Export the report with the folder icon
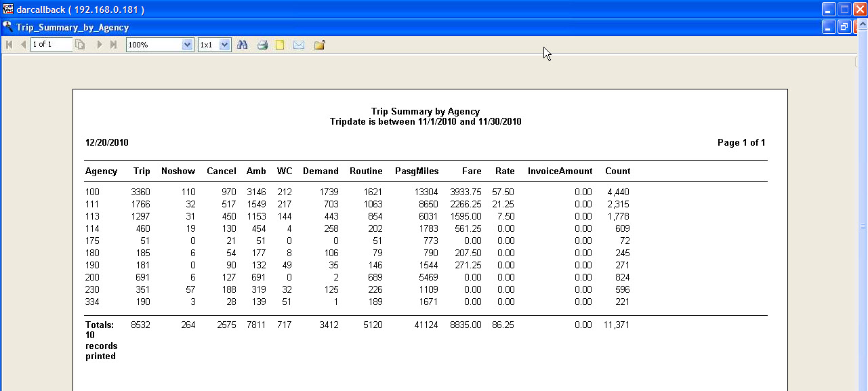The image size is (868, 391). coord(320,45)
